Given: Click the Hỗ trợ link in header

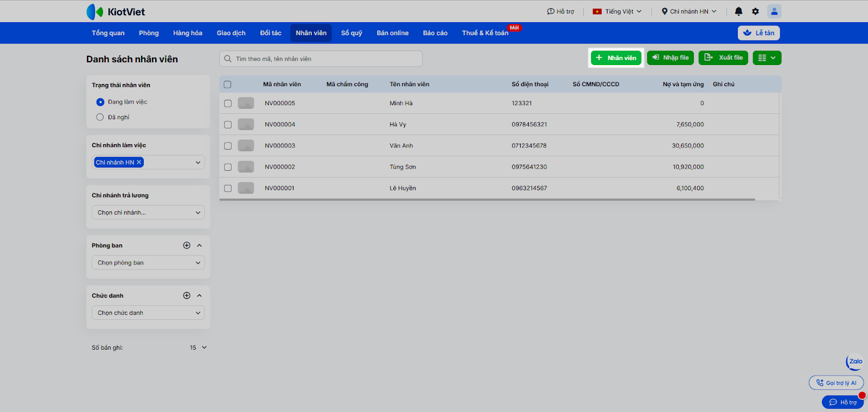Looking at the screenshot, I should 560,11.
